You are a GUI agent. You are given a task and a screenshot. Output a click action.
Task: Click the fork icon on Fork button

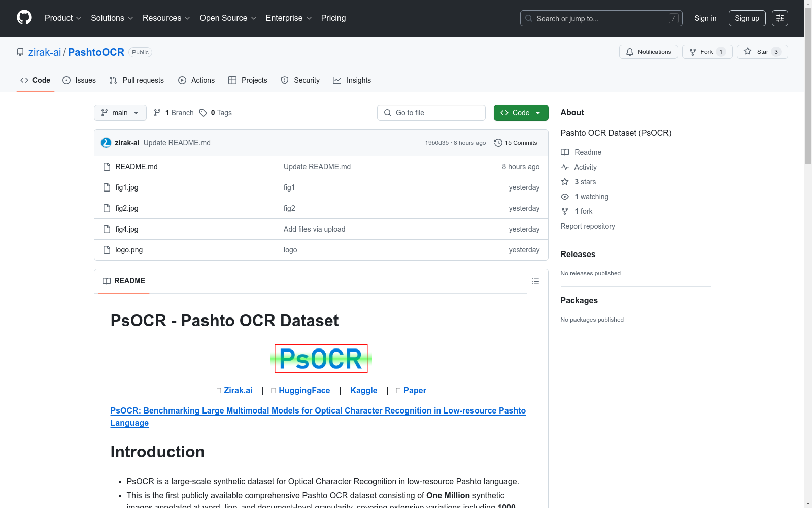693,52
